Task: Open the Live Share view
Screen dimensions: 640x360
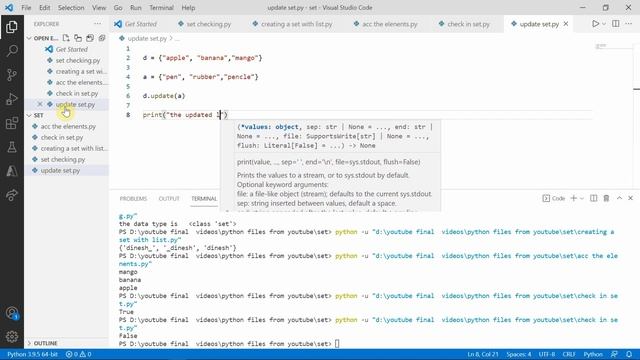Action: [12, 195]
